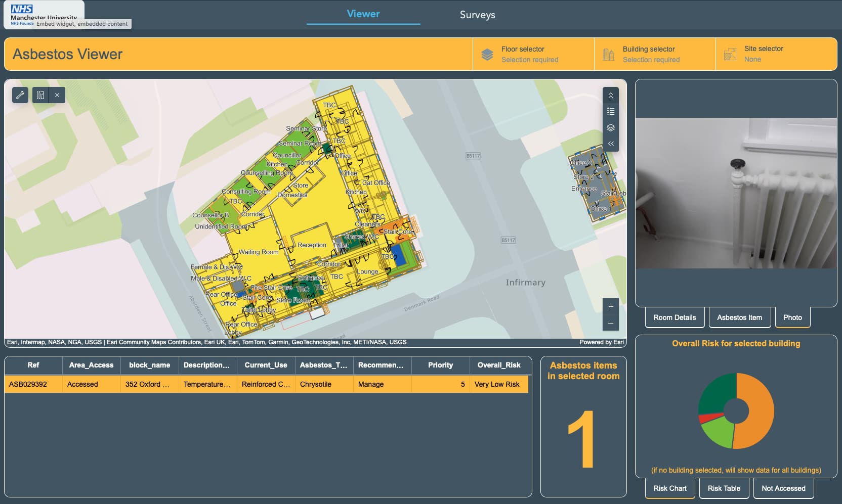The width and height of the screenshot is (842, 504).
Task: Switch to the Room Details tab
Action: coord(675,317)
